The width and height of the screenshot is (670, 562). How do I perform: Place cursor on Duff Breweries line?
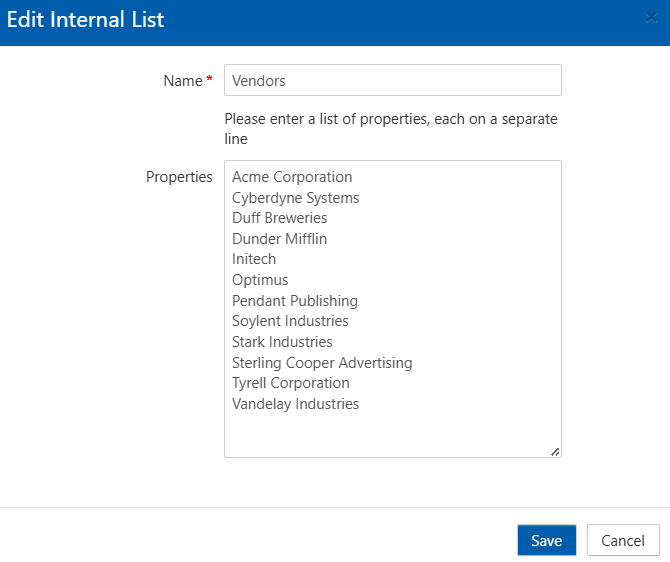point(279,218)
